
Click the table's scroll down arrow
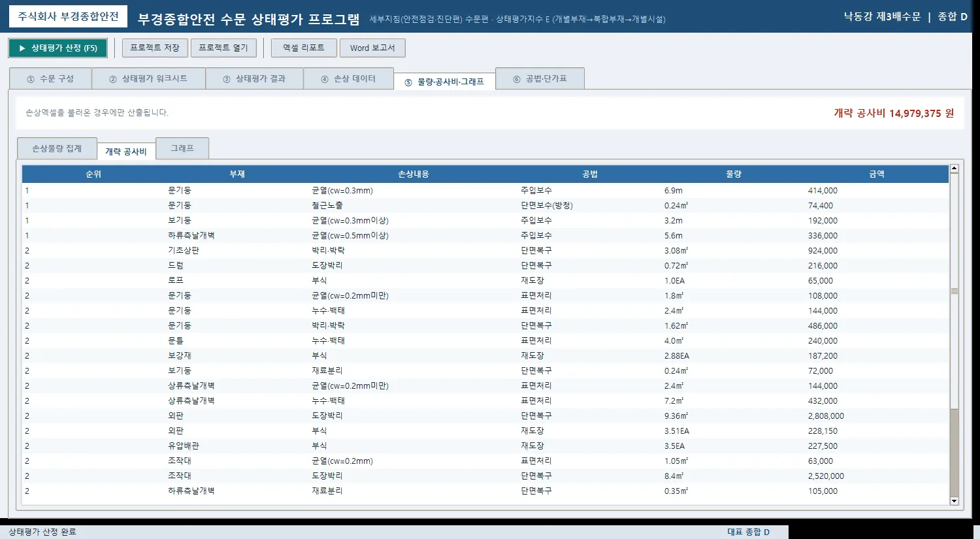[954, 501]
